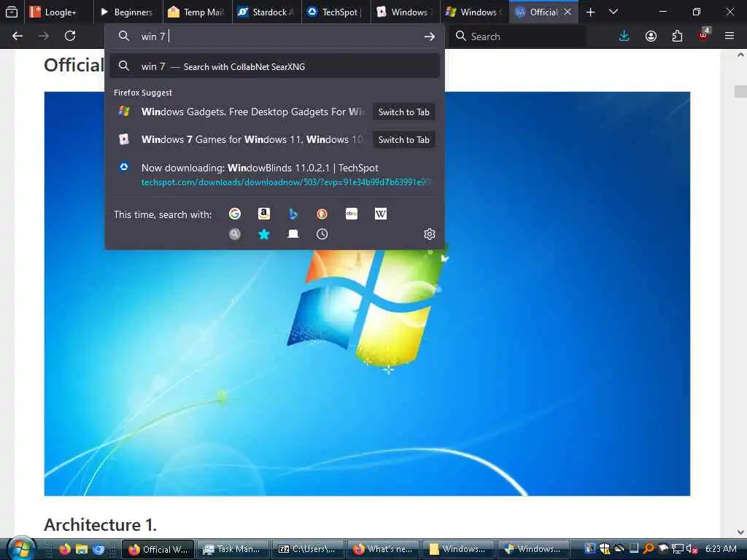Search history using the clock icon
This screenshot has height=560, width=747.
322,234
